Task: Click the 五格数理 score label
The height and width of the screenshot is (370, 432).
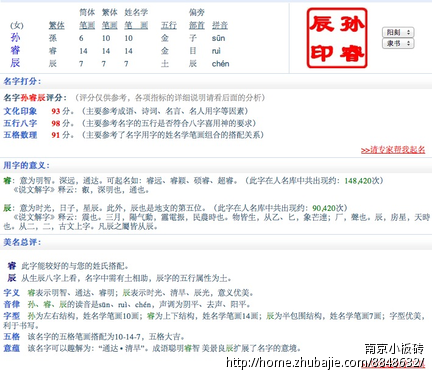Action: (x=20, y=135)
